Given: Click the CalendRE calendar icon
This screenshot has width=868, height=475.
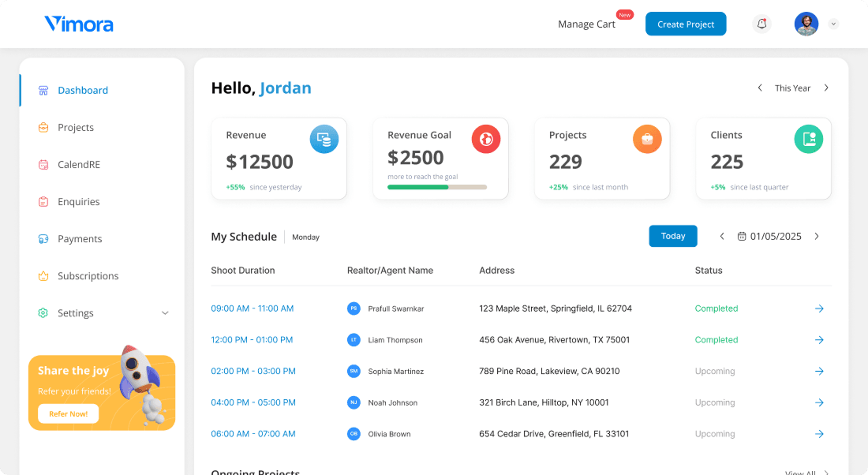Looking at the screenshot, I should pos(43,164).
